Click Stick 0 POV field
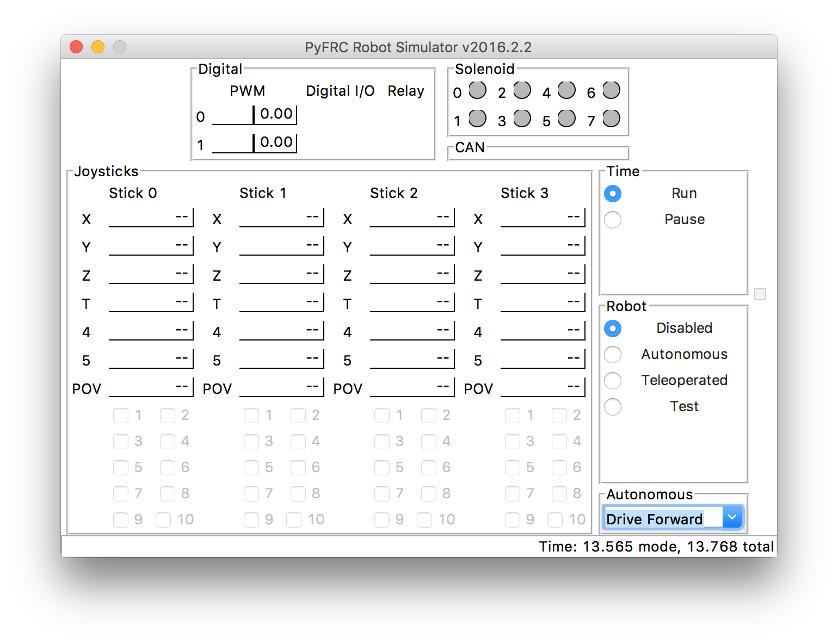Viewport: 838px width, 644px height. (x=151, y=387)
